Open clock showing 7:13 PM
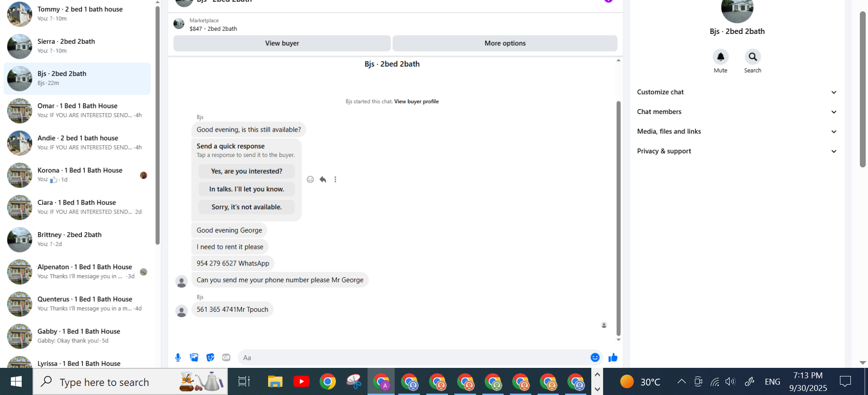Image resolution: width=868 pixels, height=395 pixels. tap(808, 382)
